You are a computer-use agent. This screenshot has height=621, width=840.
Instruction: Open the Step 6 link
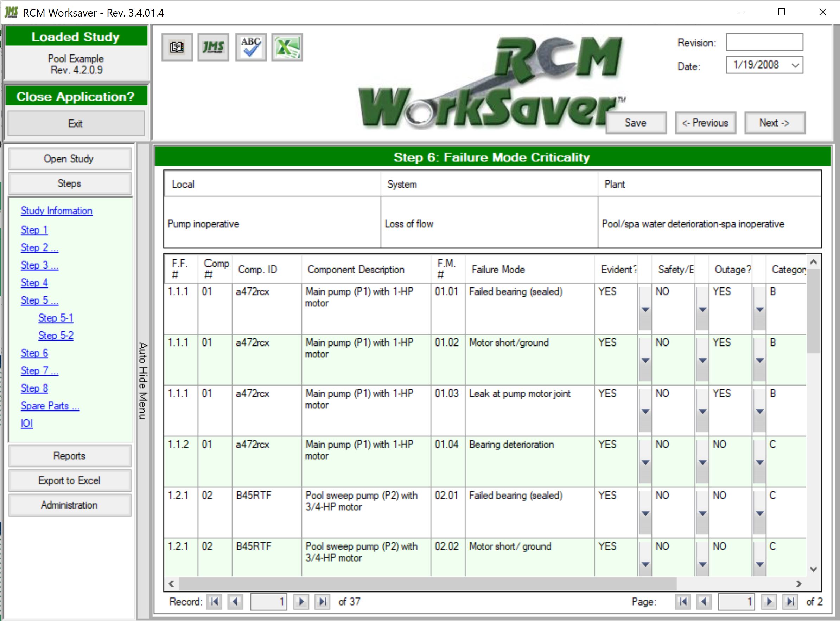coord(34,353)
